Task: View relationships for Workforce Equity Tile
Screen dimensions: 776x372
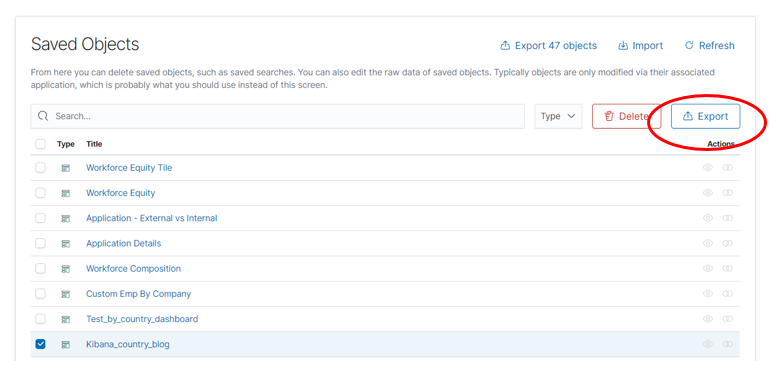Action: (x=728, y=168)
